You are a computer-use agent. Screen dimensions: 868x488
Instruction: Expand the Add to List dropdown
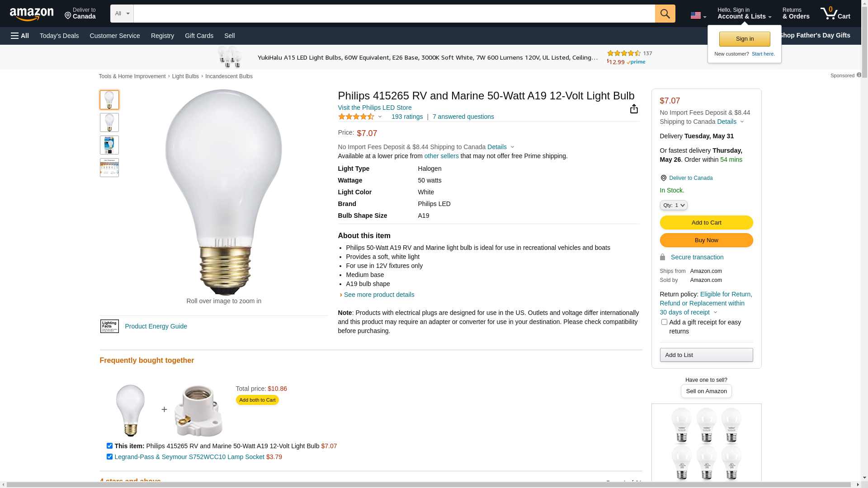click(x=706, y=355)
